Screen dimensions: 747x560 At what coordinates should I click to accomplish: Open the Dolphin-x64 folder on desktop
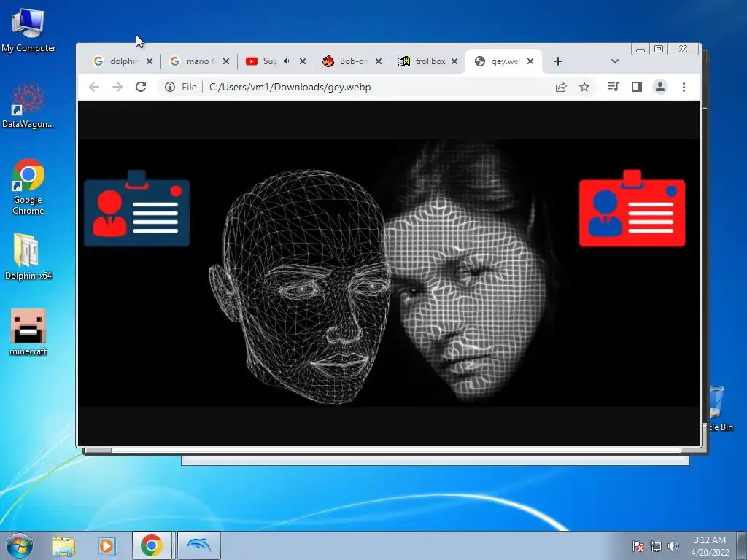[x=28, y=256]
